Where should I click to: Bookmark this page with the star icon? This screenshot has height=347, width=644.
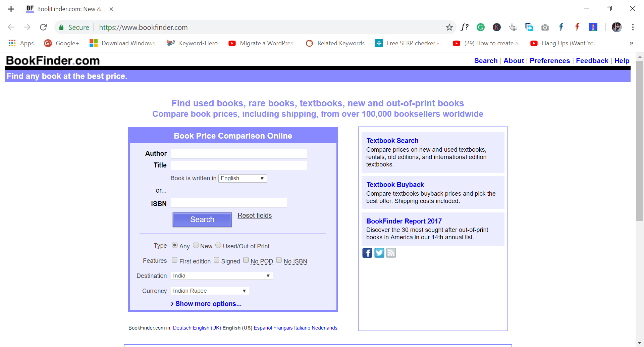pos(449,27)
